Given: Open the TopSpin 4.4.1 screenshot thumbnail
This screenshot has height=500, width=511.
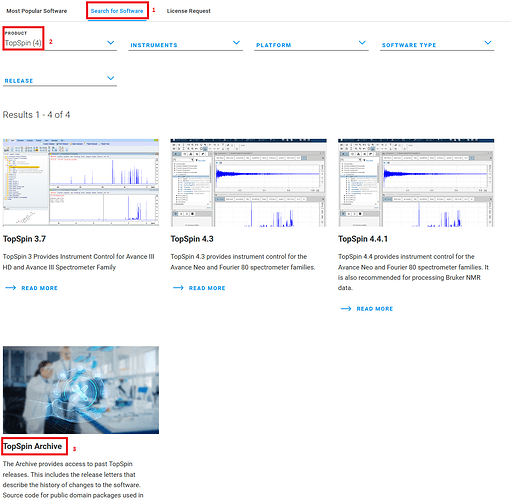Looking at the screenshot, I should (416, 183).
